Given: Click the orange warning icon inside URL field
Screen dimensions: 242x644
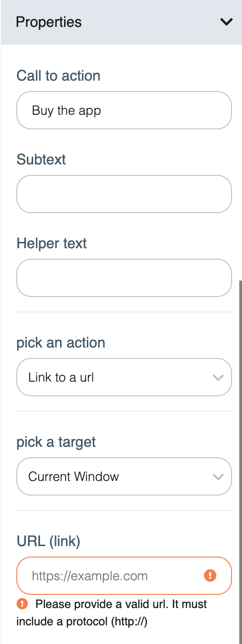Looking at the screenshot, I should (210, 575).
